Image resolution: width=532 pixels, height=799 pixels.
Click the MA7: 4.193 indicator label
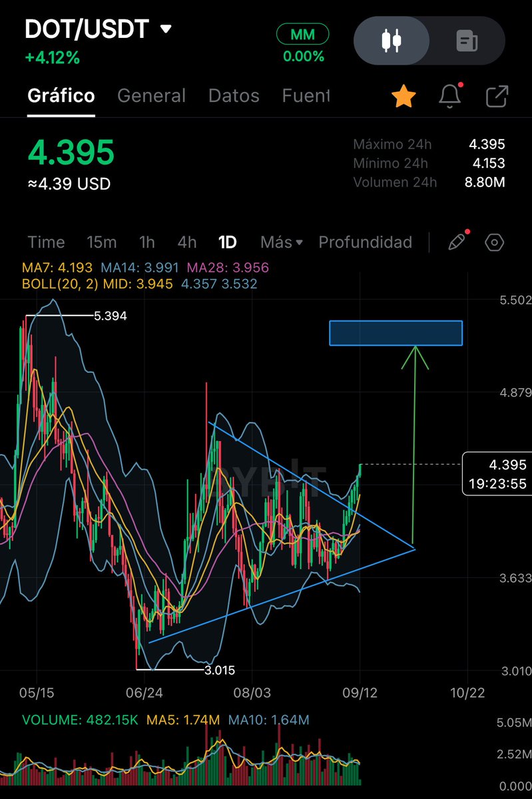coord(56,268)
